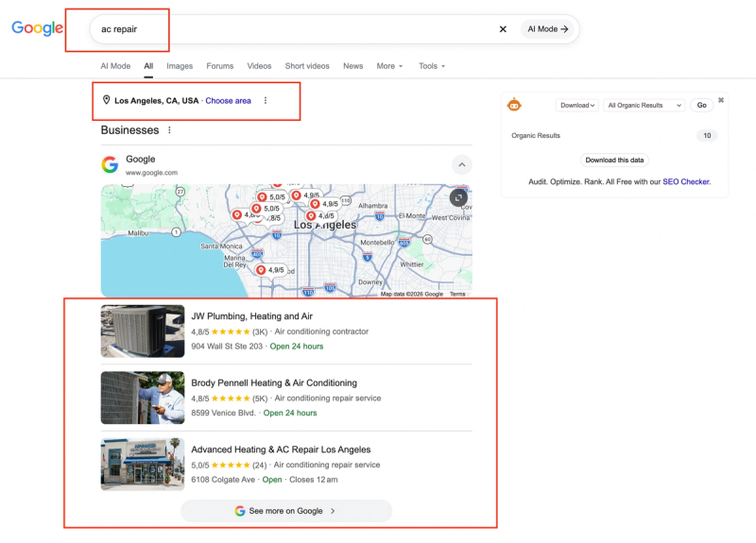Viewport: 756px width, 543px height.
Task: Open the Short videos tab
Action: (x=307, y=66)
